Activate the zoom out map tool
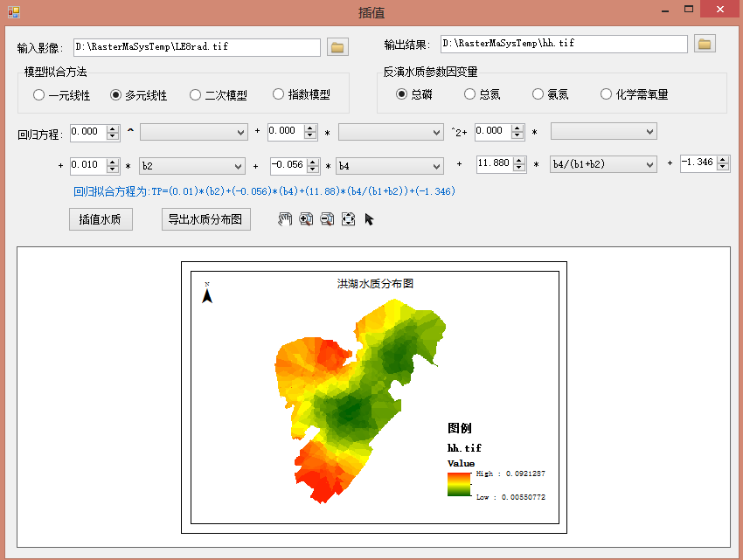 tap(327, 219)
